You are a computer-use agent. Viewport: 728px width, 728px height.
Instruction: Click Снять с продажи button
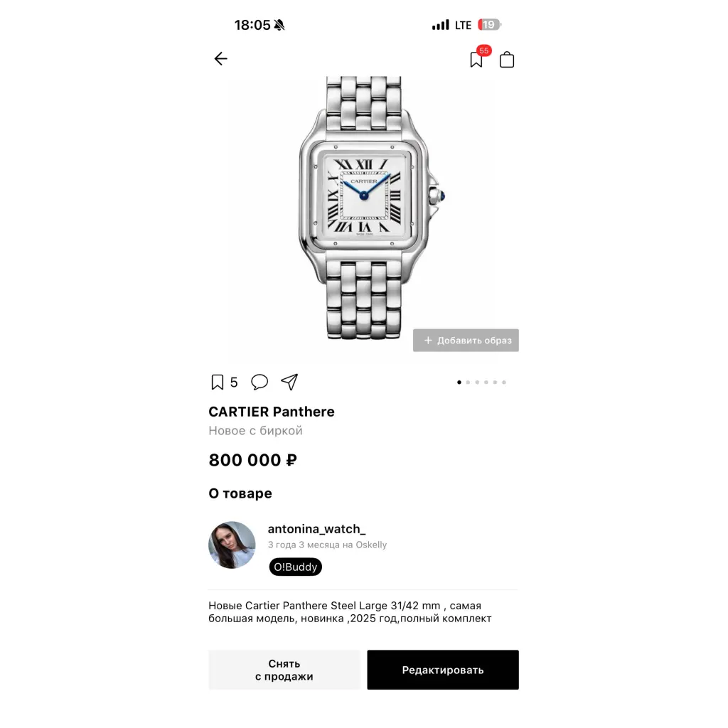[x=284, y=670]
